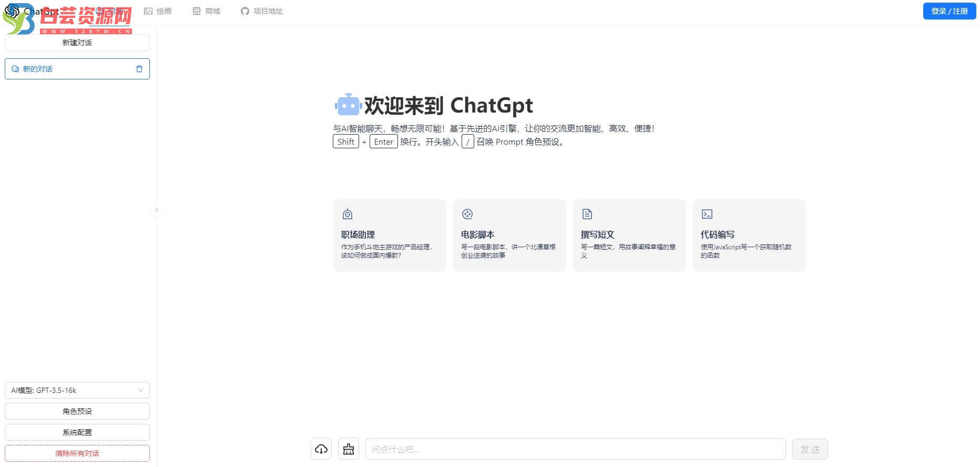Click the broom clear-chat icon
Viewport: 980px width, 467px height.
pyautogui.click(x=349, y=449)
